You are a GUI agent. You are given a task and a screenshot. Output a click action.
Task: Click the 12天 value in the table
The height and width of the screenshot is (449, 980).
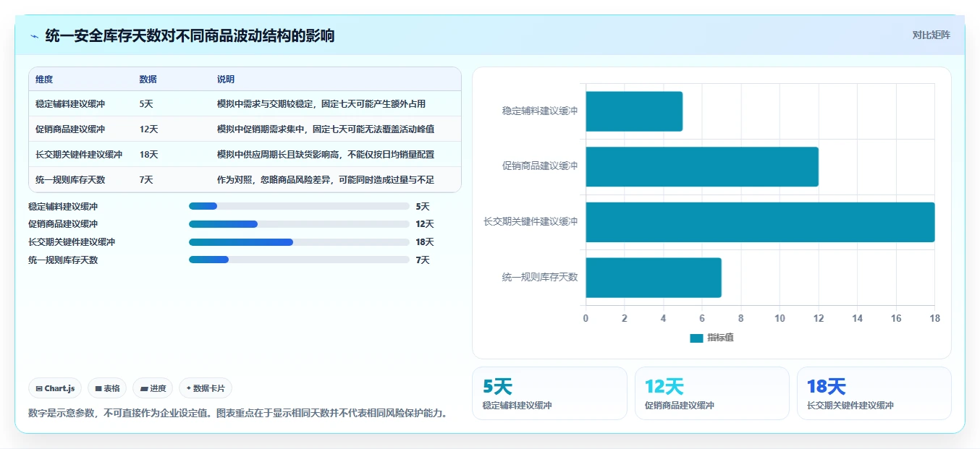click(148, 129)
